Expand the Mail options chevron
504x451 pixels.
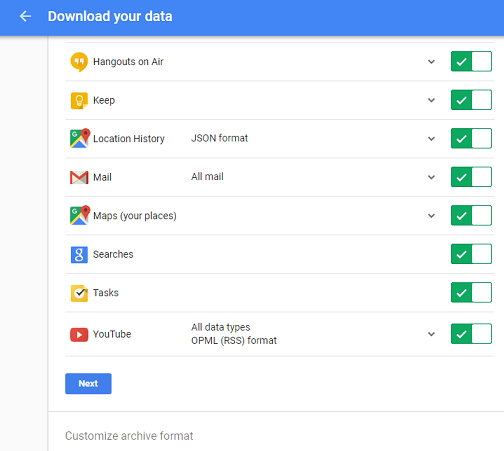pyautogui.click(x=431, y=177)
